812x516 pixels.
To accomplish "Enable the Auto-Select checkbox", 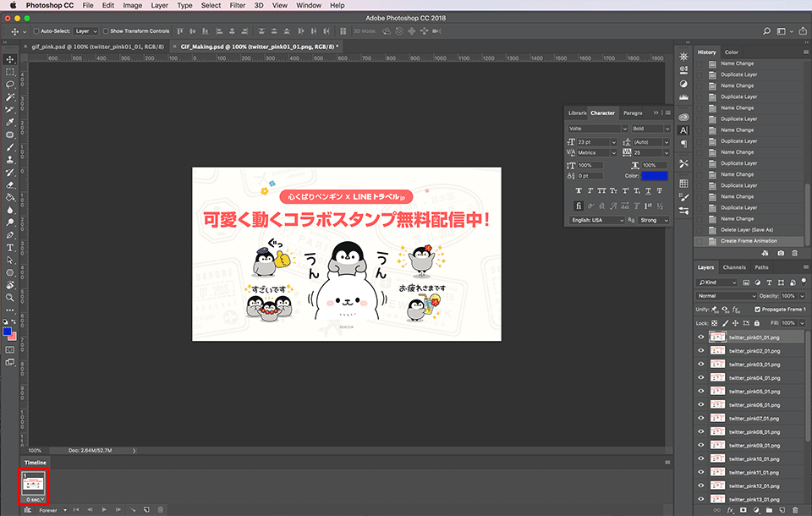I will tap(36, 31).
